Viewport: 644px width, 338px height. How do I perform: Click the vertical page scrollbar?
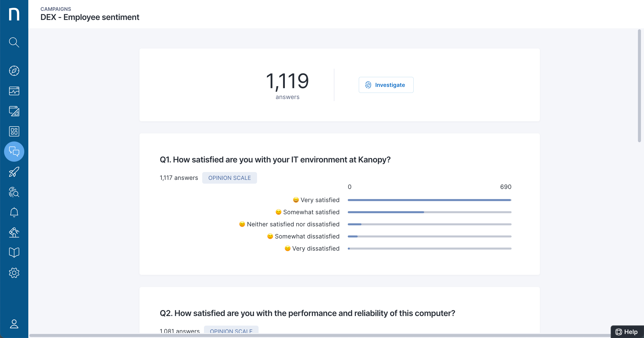click(x=639, y=86)
